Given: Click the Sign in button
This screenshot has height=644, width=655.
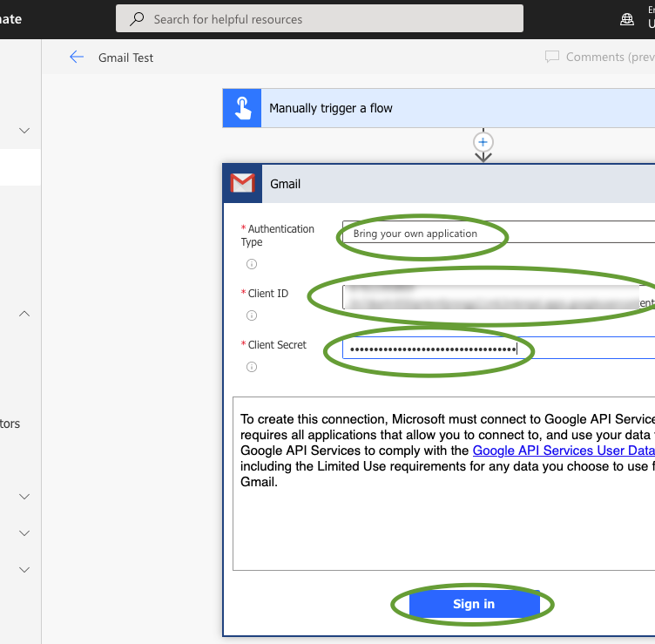Looking at the screenshot, I should pos(474,604).
